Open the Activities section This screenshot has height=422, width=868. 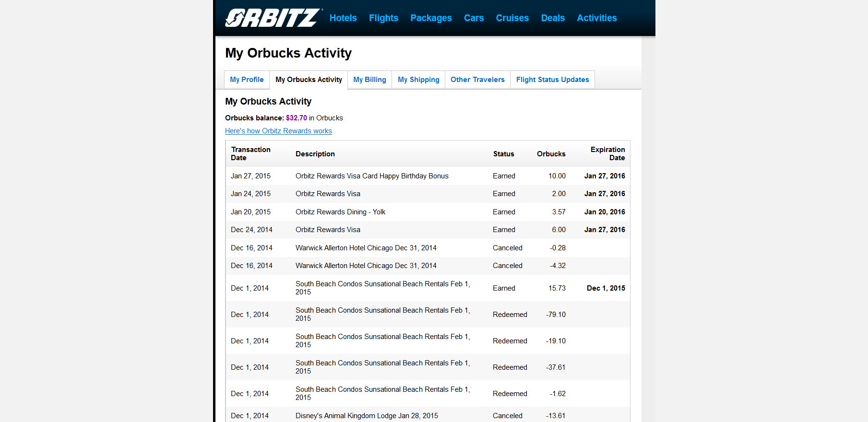(596, 18)
